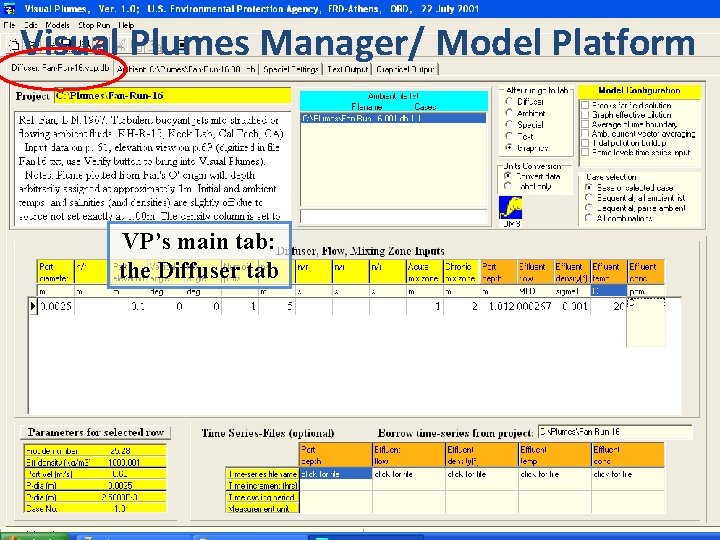Open the m units cell under Port diameter
This screenshot has height=540, width=720.
point(56,291)
